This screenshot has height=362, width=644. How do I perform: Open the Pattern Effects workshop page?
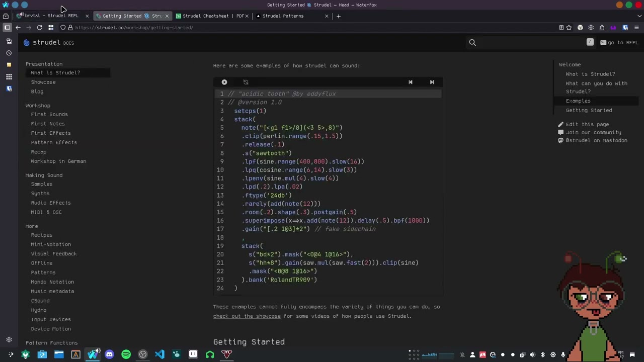[x=54, y=142]
